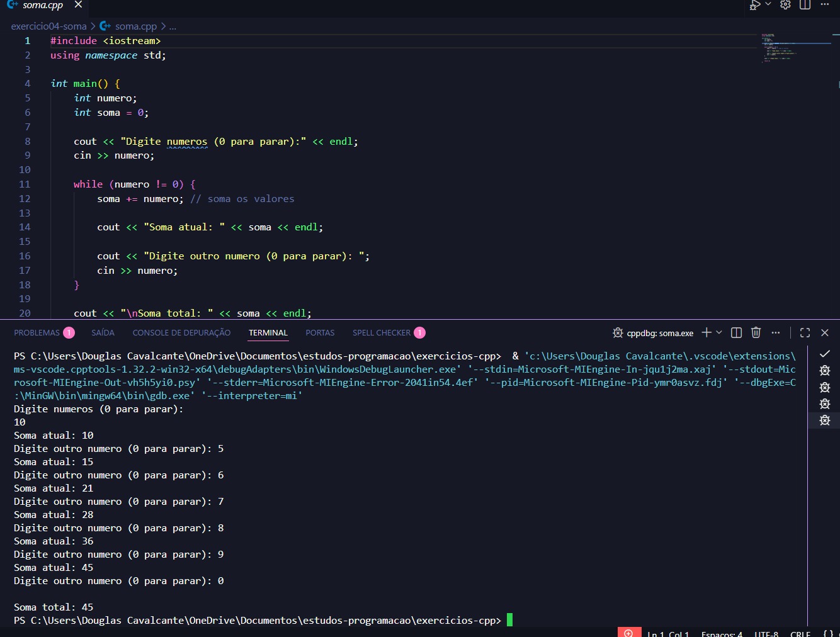840x637 pixels.
Task: Open the terminal launch profile dropdown
Action: click(719, 332)
